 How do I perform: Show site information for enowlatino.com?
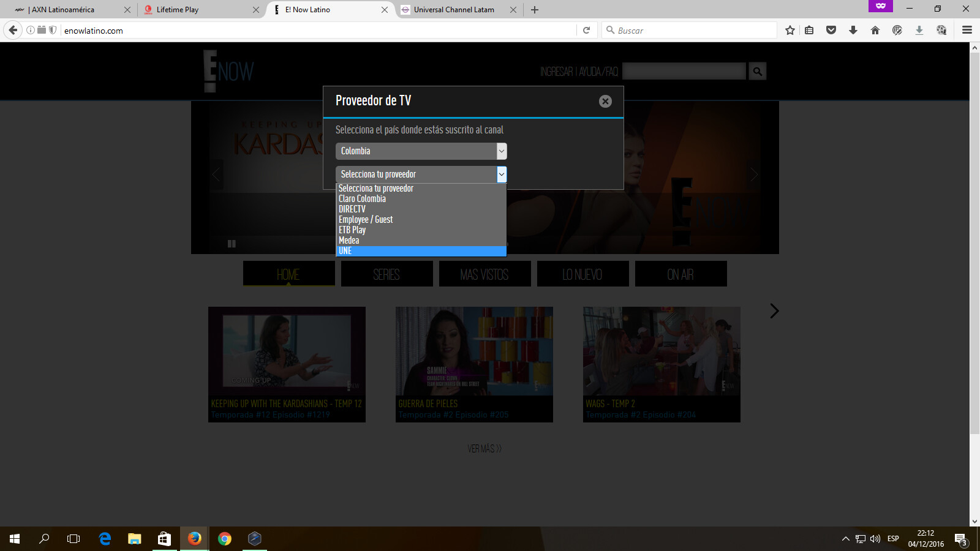coord(30,30)
